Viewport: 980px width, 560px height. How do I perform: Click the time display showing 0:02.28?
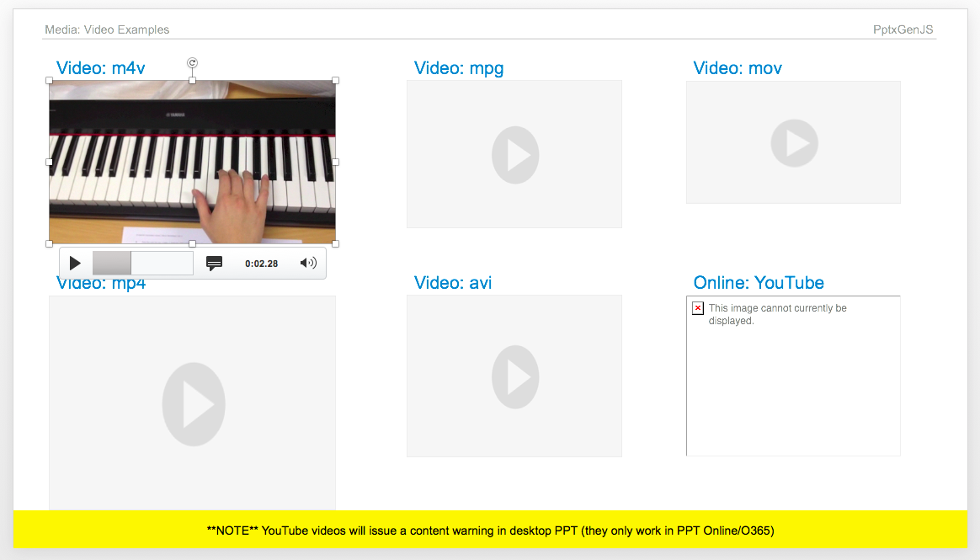[x=261, y=263]
